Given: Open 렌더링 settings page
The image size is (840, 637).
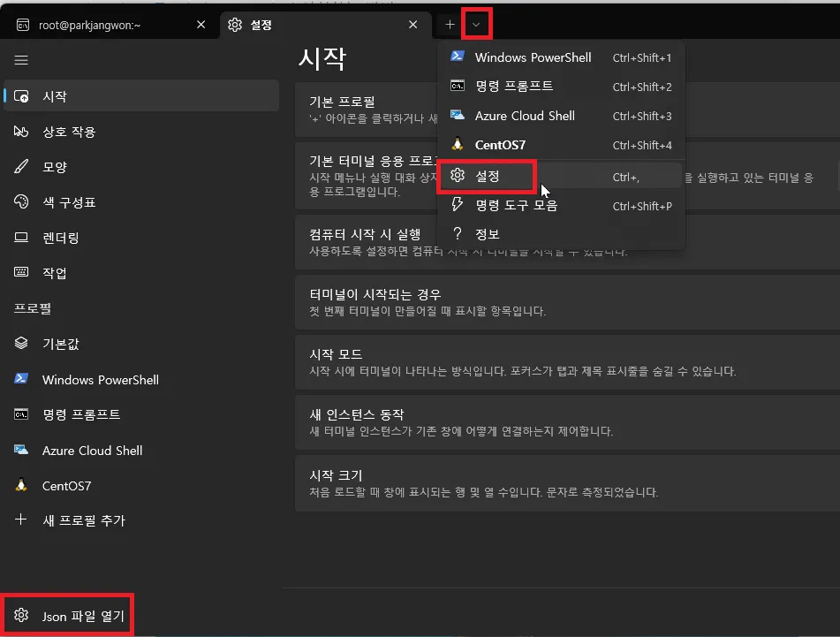Looking at the screenshot, I should click(x=141, y=238).
